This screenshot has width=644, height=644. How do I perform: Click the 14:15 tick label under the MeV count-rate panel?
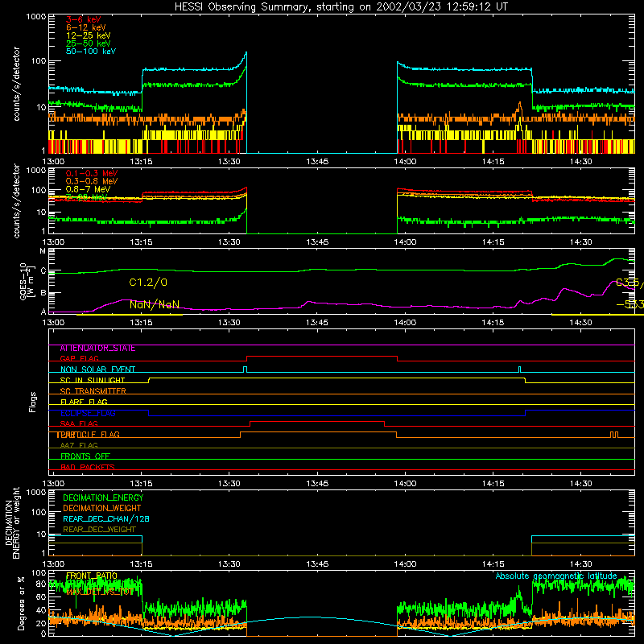[493, 242]
